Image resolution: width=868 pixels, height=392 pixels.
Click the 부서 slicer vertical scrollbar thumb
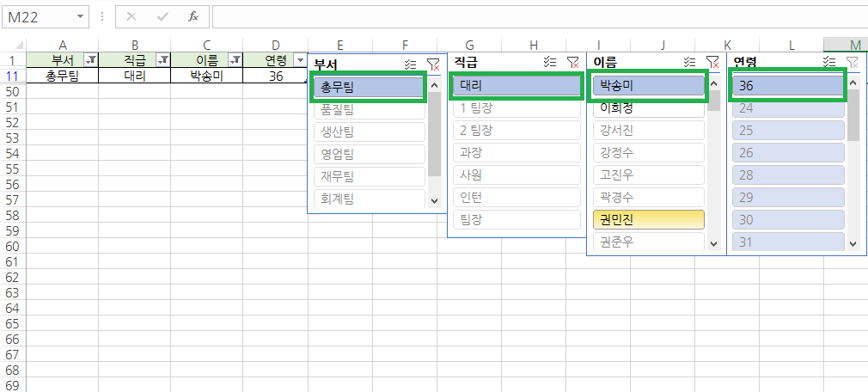click(434, 134)
